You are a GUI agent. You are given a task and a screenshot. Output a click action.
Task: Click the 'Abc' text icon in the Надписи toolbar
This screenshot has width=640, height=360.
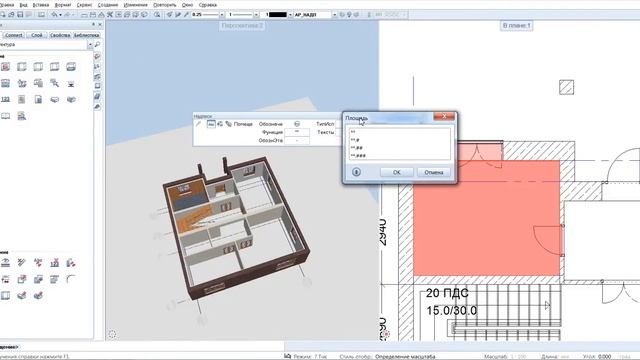[x=211, y=124]
